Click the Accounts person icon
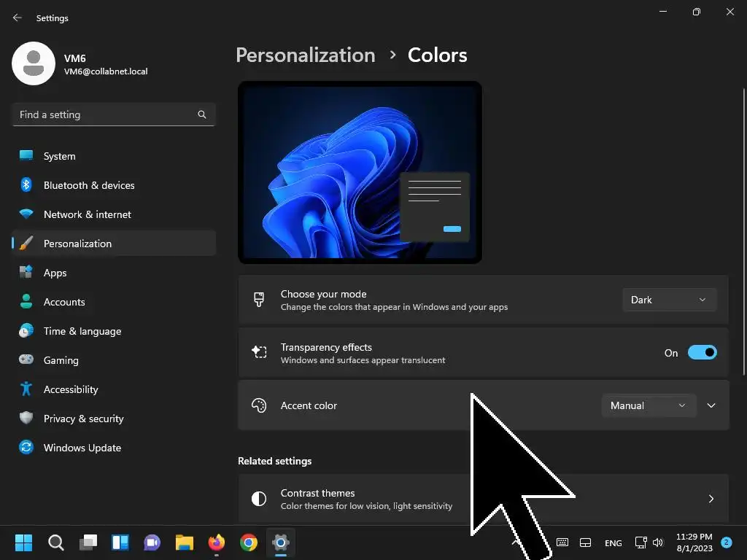The image size is (747, 560). tap(26, 301)
